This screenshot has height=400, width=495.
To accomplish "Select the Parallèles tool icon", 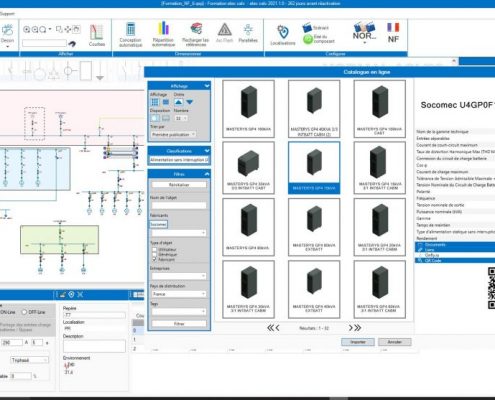I will [248, 33].
